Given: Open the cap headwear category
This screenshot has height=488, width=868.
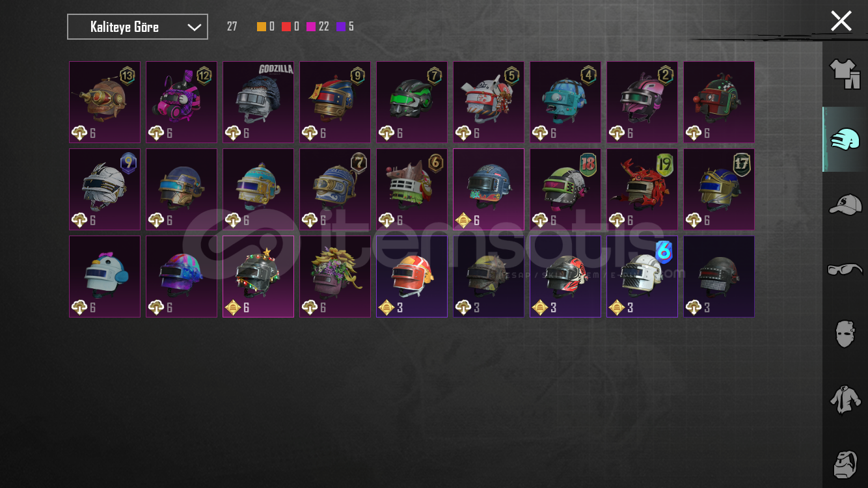Looking at the screenshot, I should click(x=845, y=204).
